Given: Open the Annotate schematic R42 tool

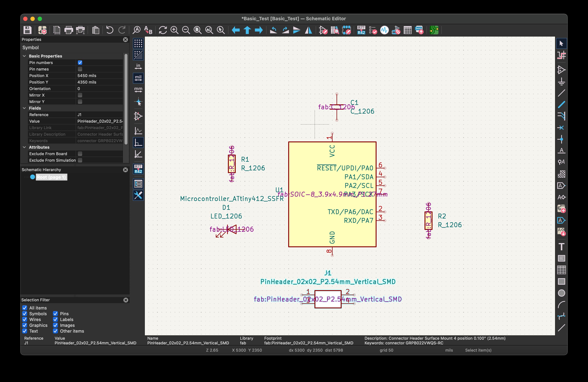Looking at the screenshot, I should click(x=361, y=30).
